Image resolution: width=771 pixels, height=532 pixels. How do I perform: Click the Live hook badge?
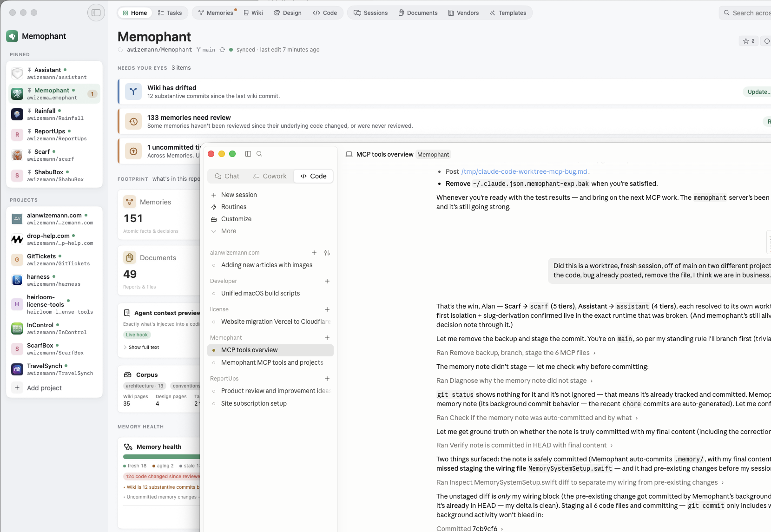pos(137,335)
